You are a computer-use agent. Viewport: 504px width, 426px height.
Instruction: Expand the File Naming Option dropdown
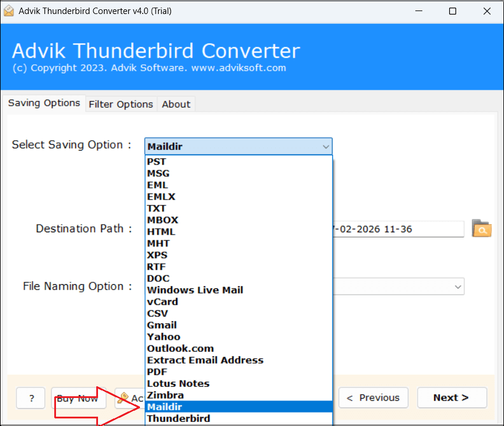click(x=457, y=287)
